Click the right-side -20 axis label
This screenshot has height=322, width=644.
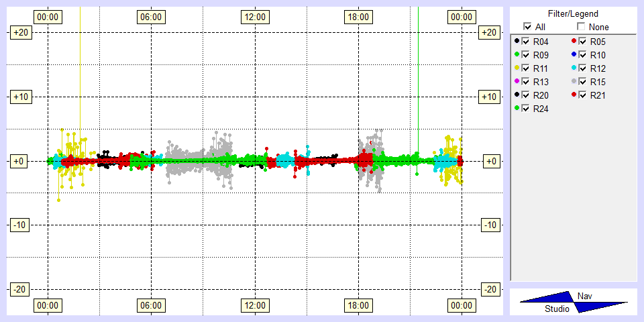[x=490, y=289]
